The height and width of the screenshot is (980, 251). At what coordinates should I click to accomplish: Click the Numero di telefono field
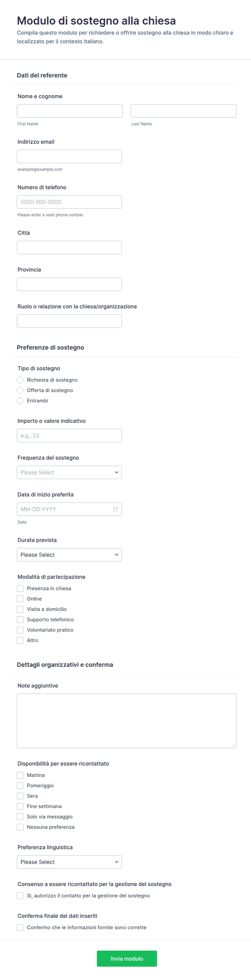click(69, 202)
